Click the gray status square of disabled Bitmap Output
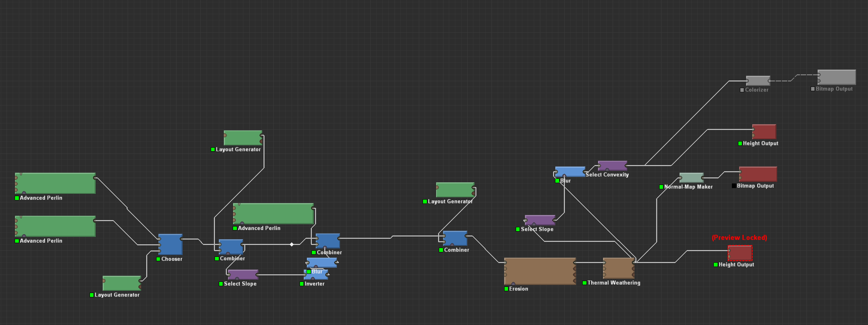Viewport: 868px width, 325px height. click(x=813, y=89)
